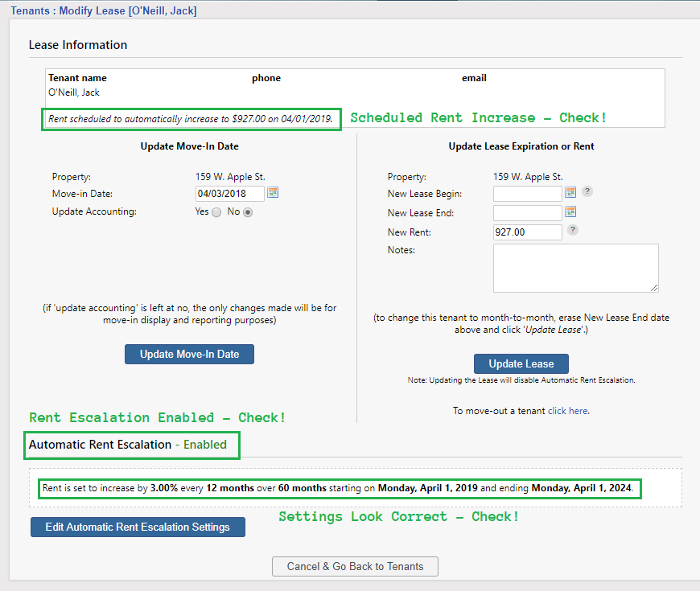Follow the 'click here' move-out link
The image size is (700, 591).
click(x=567, y=411)
